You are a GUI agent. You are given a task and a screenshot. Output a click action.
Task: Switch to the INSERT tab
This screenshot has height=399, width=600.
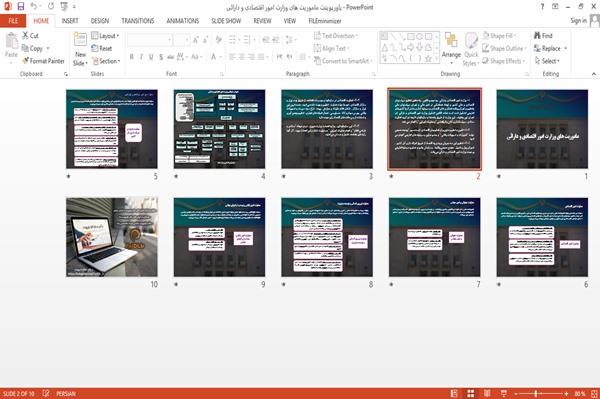[70, 21]
